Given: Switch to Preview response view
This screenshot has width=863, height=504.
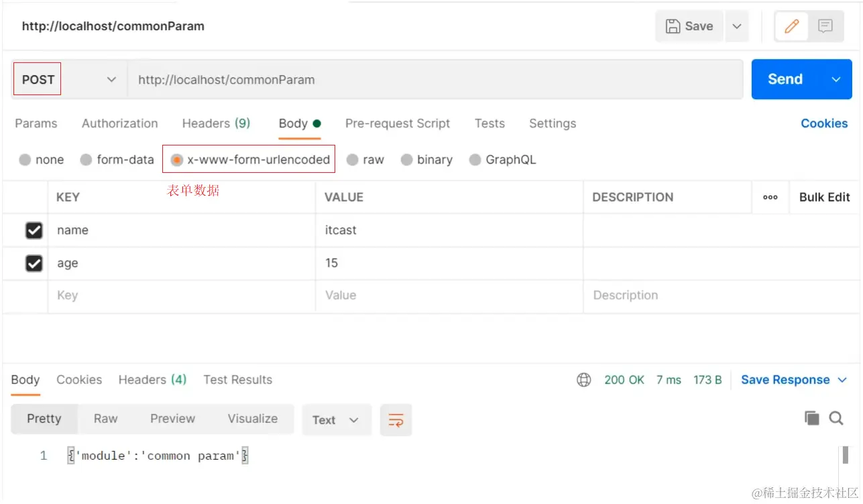Looking at the screenshot, I should pyautogui.click(x=173, y=419).
